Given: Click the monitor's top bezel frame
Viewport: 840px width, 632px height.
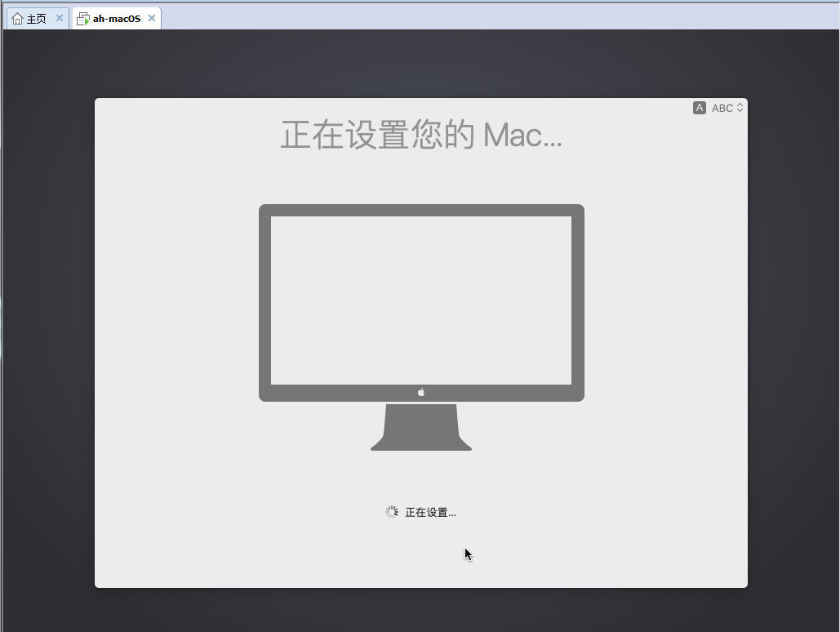Looking at the screenshot, I should (421, 210).
